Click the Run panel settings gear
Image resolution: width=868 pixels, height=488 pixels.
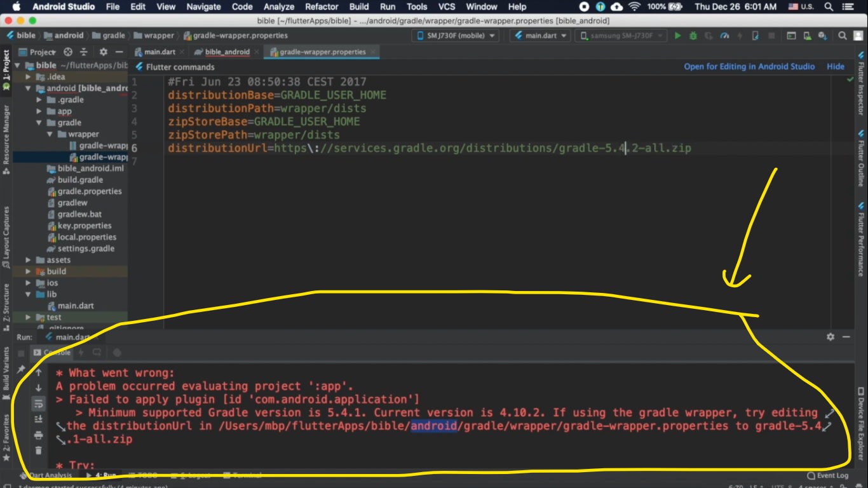[x=831, y=337]
